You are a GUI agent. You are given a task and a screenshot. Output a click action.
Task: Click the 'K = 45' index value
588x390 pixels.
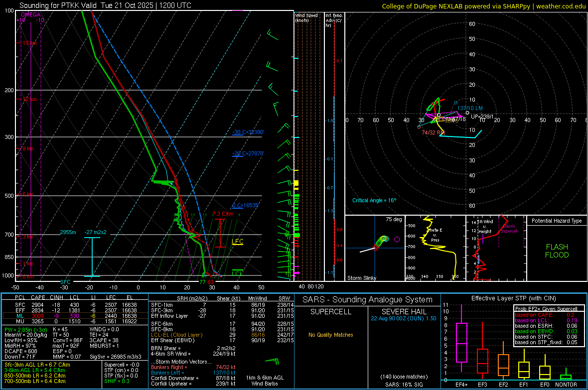pyautogui.click(x=60, y=329)
